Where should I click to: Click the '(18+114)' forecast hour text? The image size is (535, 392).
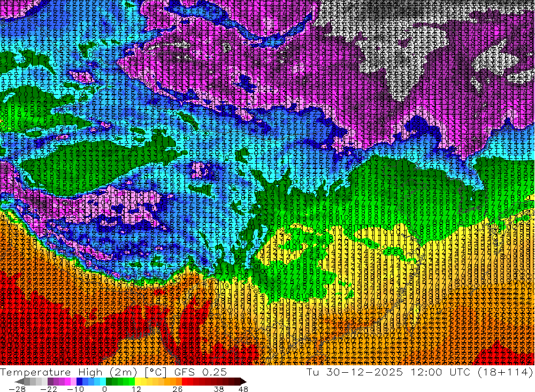point(506,372)
